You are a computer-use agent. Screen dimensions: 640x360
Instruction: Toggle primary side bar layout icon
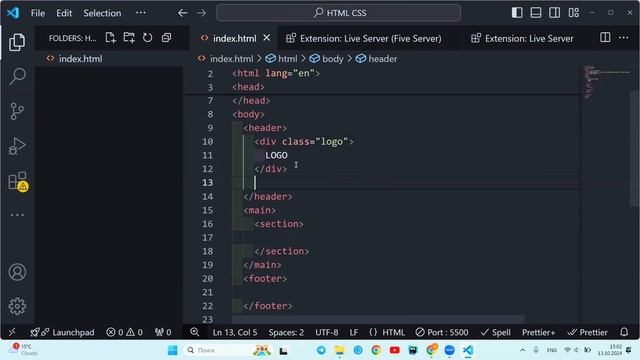(x=517, y=13)
